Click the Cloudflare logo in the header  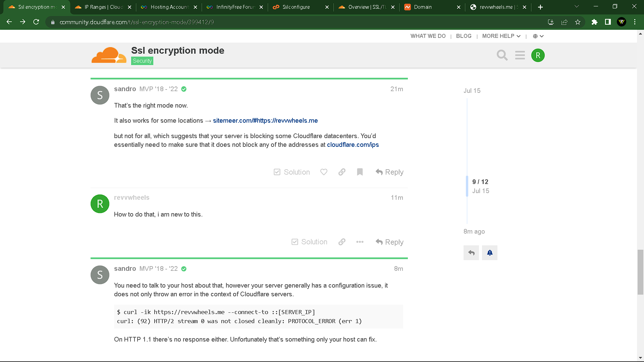pos(109,55)
